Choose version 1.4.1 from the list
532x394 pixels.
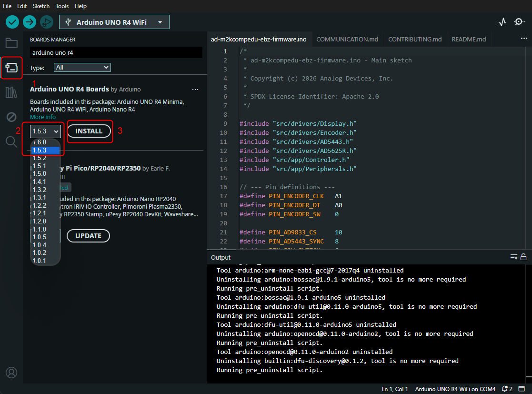(x=40, y=182)
